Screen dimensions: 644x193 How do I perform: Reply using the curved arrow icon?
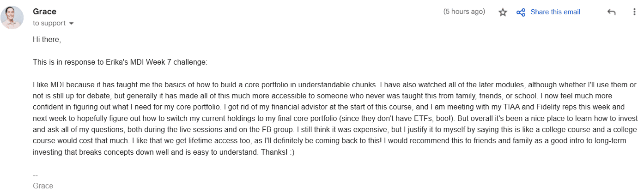611,12
